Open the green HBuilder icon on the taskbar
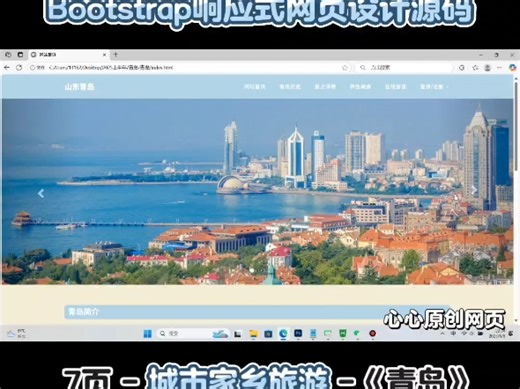 [343, 333]
